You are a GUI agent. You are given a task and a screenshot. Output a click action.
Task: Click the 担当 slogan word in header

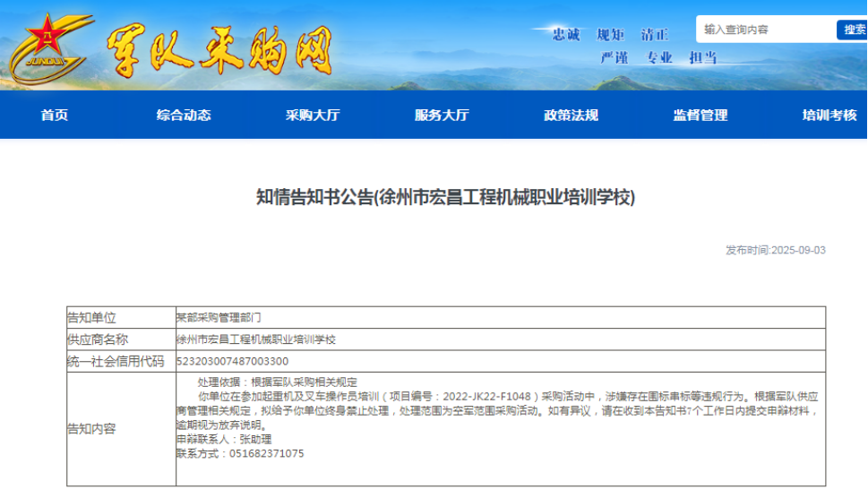click(703, 57)
